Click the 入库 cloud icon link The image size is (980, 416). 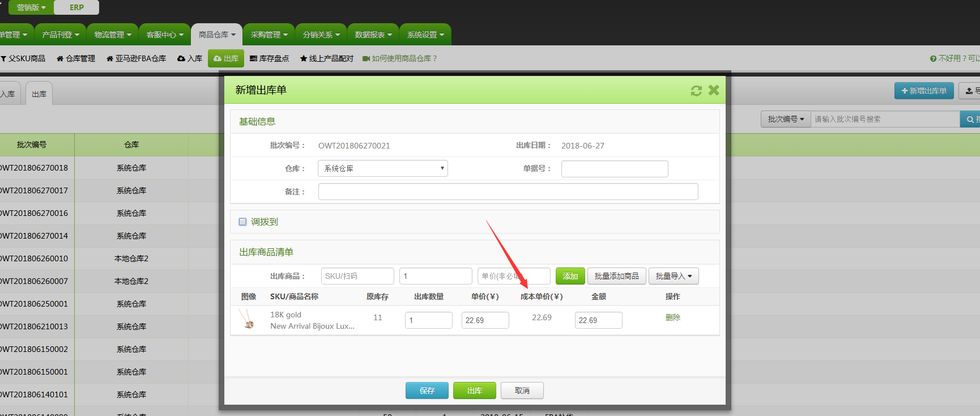coord(190,58)
